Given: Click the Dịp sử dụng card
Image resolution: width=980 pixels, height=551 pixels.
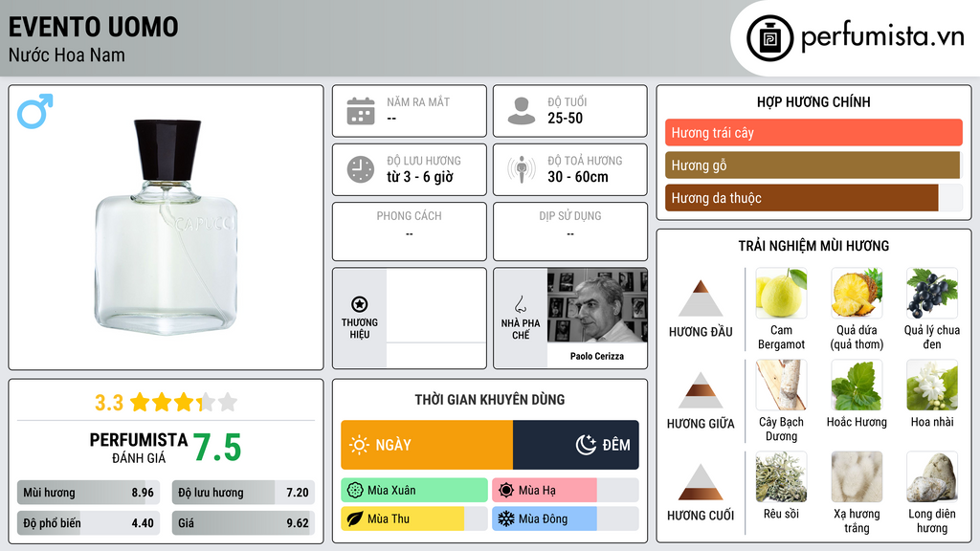Looking at the screenshot, I should [570, 231].
